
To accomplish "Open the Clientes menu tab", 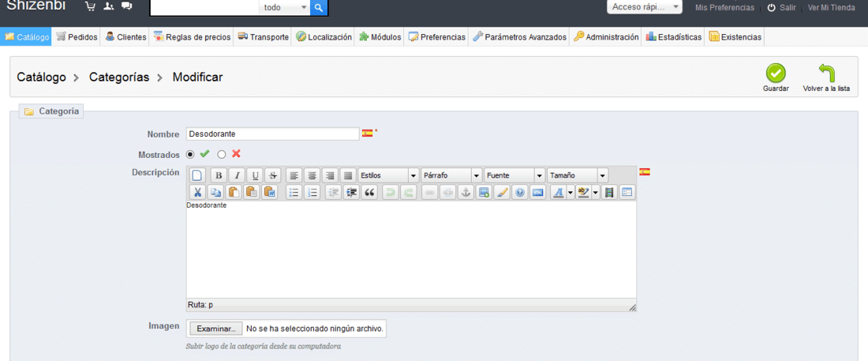I will (x=125, y=37).
